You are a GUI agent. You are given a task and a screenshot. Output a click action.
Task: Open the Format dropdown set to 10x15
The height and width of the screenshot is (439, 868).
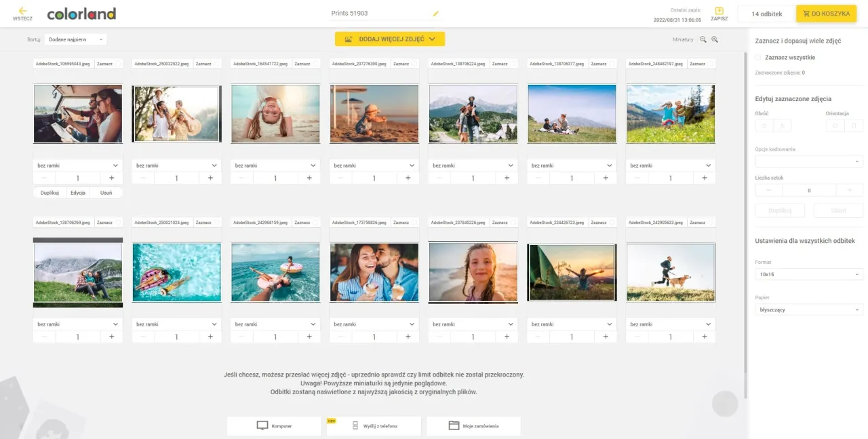click(x=808, y=274)
